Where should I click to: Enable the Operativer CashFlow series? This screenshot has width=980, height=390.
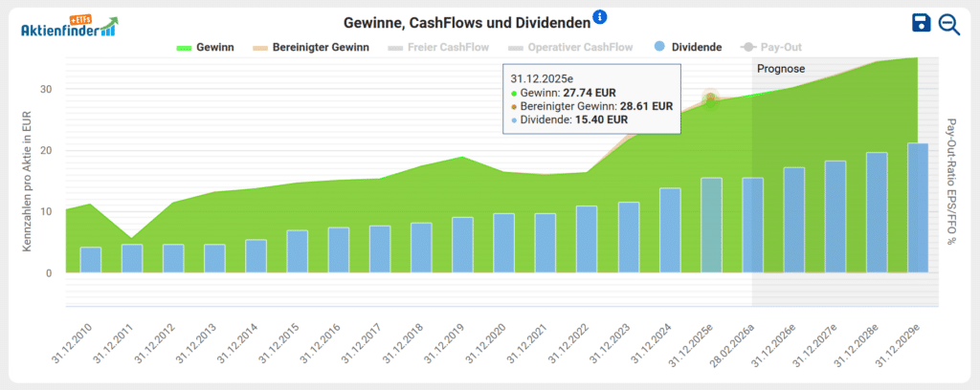click(x=571, y=46)
